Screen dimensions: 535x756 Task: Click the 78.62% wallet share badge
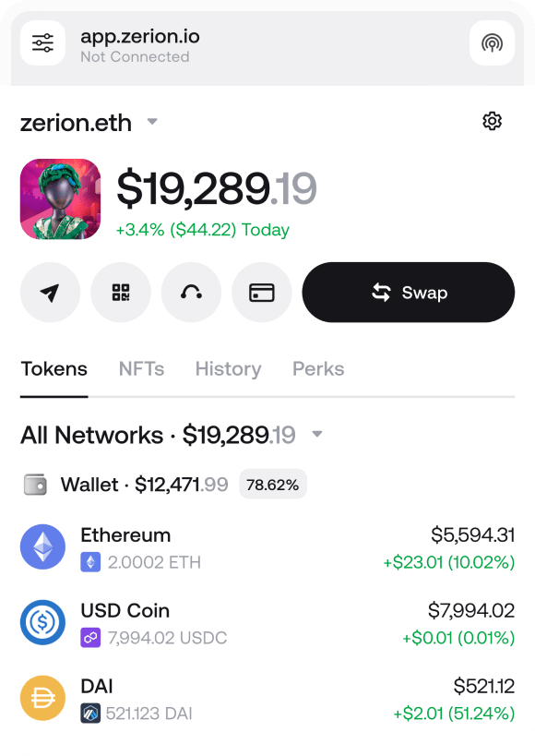point(273,484)
